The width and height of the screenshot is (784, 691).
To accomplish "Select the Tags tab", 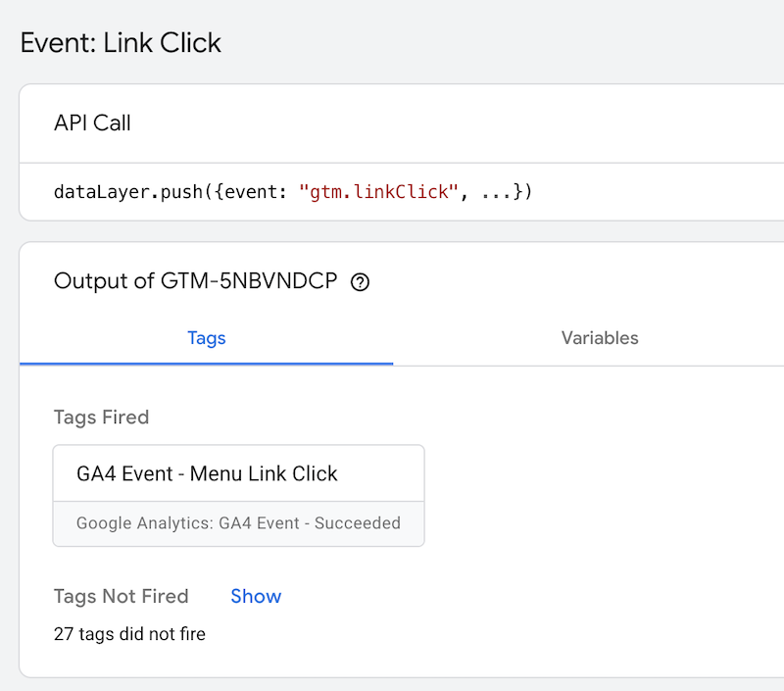I will click(x=206, y=338).
